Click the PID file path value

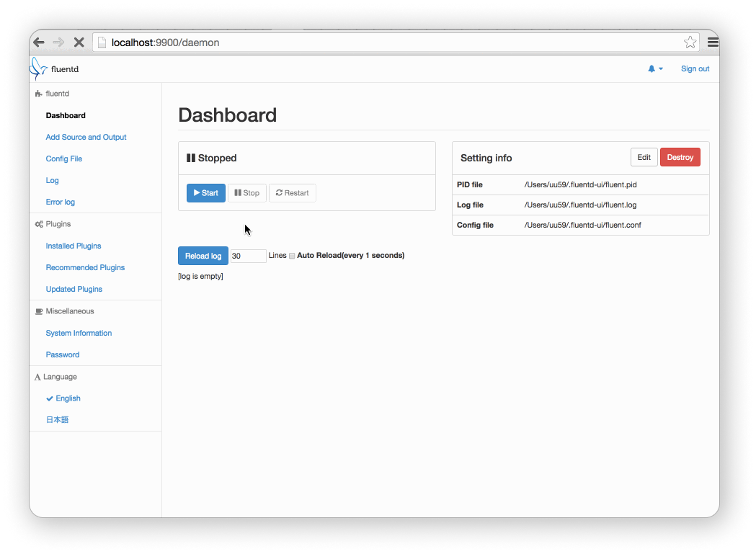(580, 184)
